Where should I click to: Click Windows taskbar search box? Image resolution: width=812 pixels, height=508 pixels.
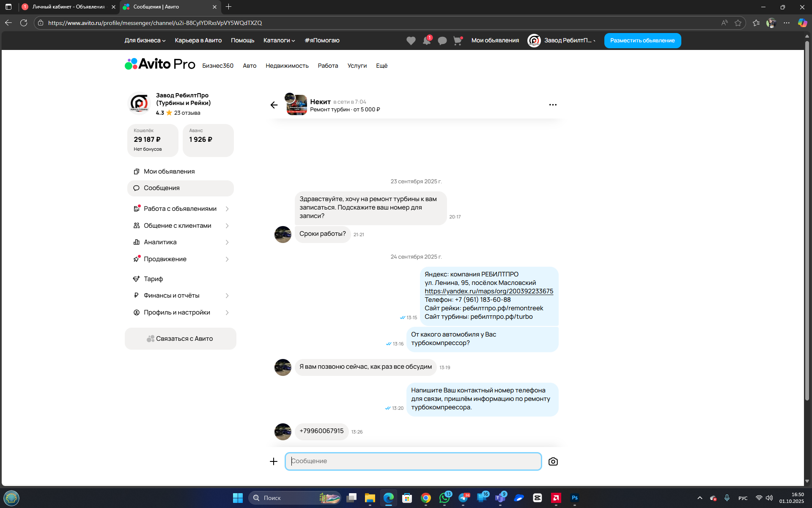coord(295,498)
